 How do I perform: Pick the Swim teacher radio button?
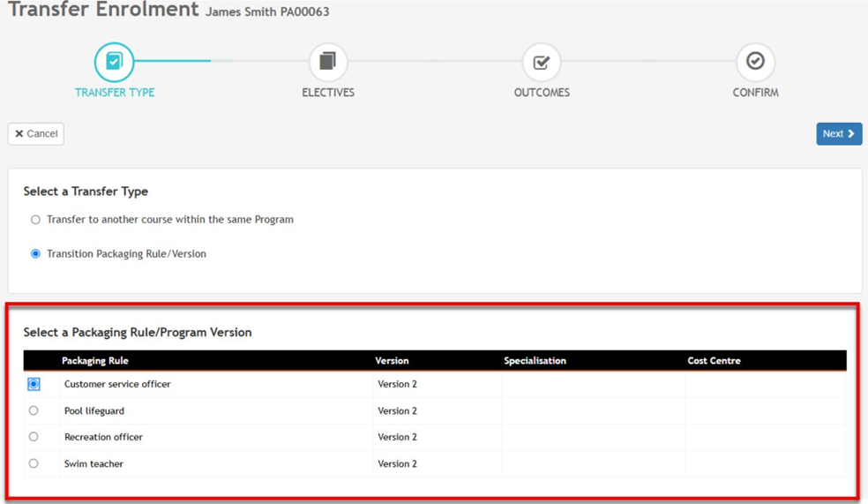coord(34,463)
